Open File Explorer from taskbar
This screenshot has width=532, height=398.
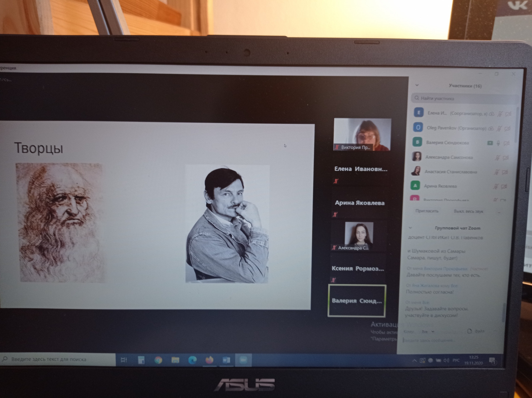[175, 360]
